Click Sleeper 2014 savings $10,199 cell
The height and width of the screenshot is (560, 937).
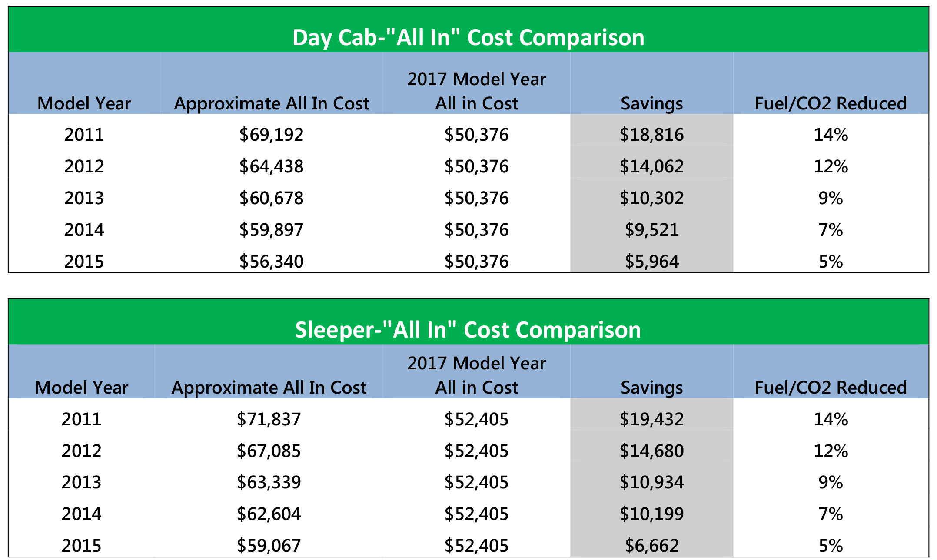pyautogui.click(x=651, y=514)
